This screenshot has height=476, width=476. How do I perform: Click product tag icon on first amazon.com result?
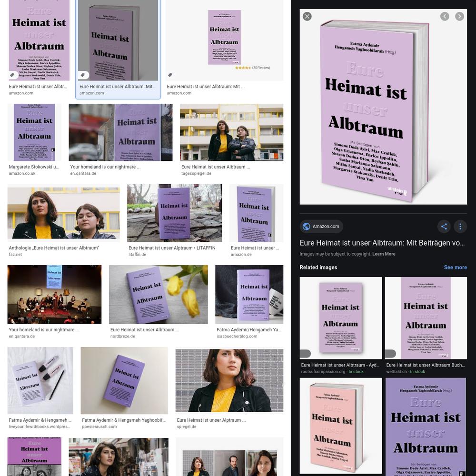(12, 75)
